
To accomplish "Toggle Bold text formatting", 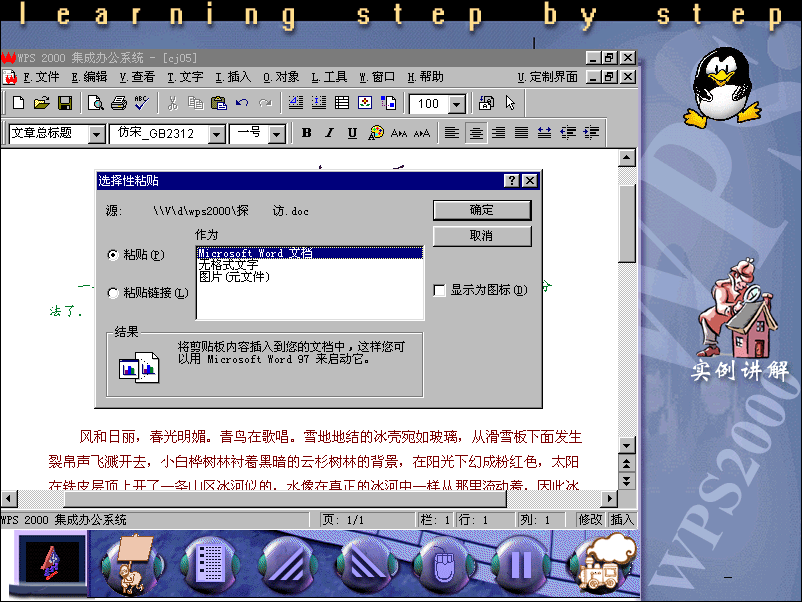I will (307, 133).
